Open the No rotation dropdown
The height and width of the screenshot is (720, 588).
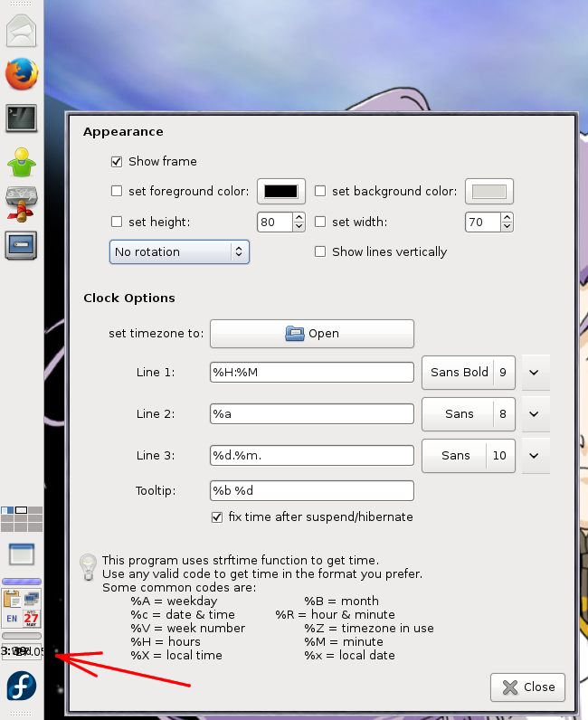[x=179, y=252]
